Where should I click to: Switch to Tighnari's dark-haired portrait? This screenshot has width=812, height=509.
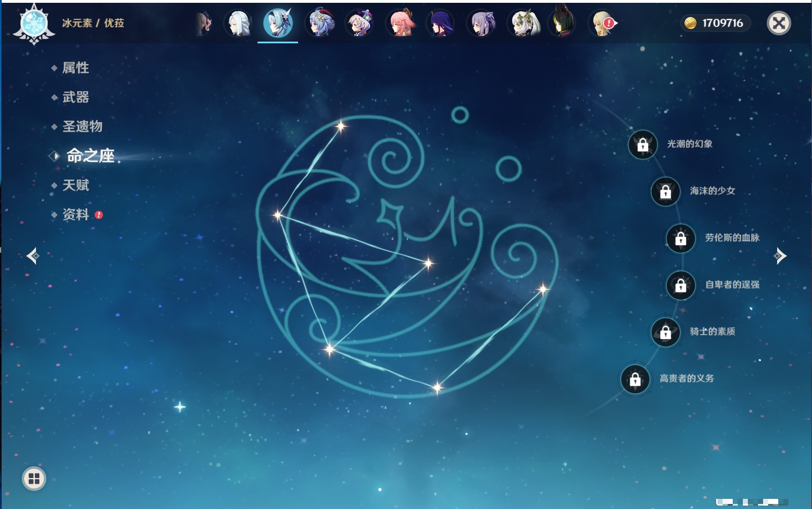tap(562, 24)
